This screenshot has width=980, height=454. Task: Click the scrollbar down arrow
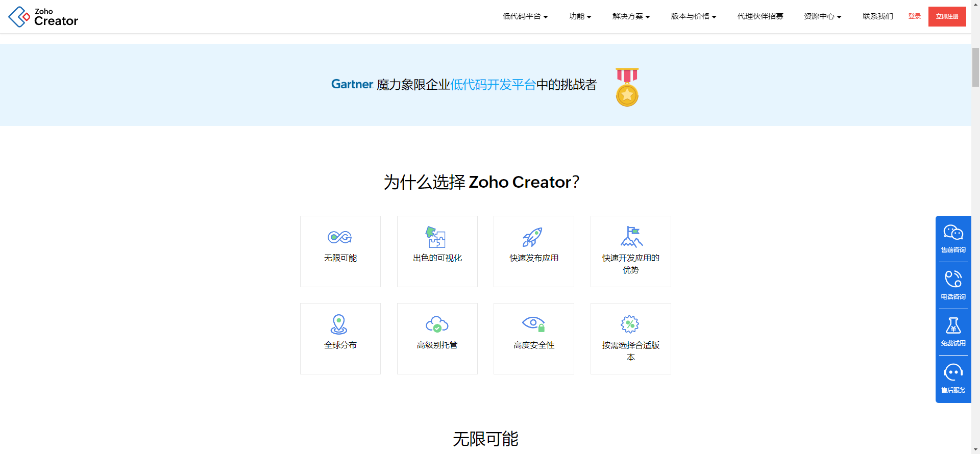(975, 450)
